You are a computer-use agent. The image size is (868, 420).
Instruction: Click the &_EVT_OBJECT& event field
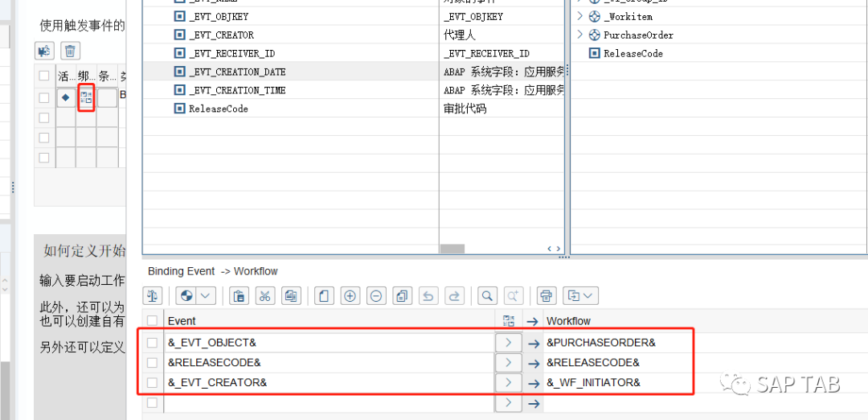(x=329, y=343)
